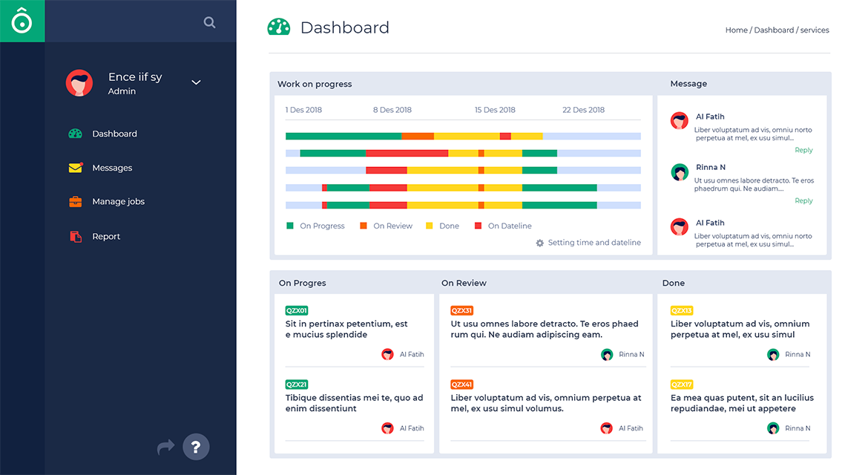Open the search magnifier in the top bar
This screenshot has width=868, height=475.
tap(209, 22)
